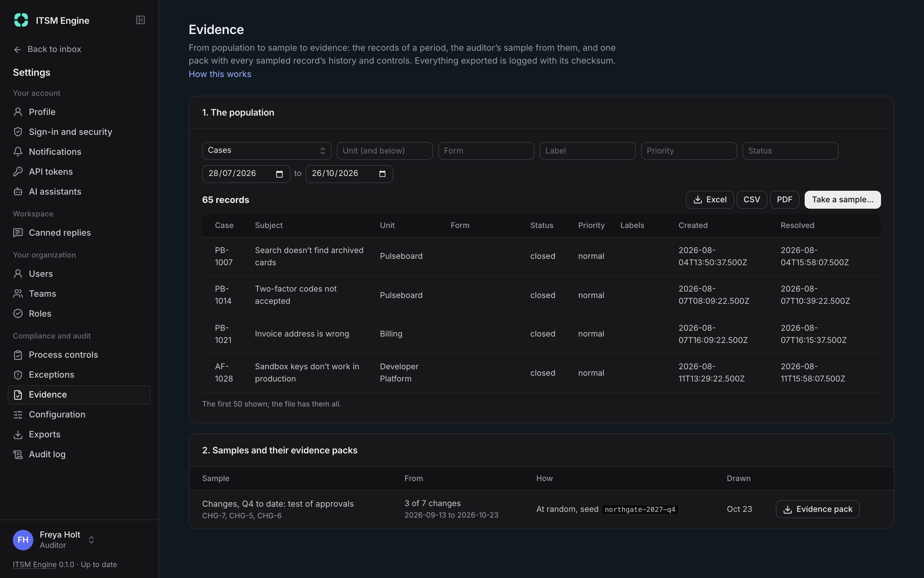Click the Back to inbox arrow icon

[x=18, y=49]
